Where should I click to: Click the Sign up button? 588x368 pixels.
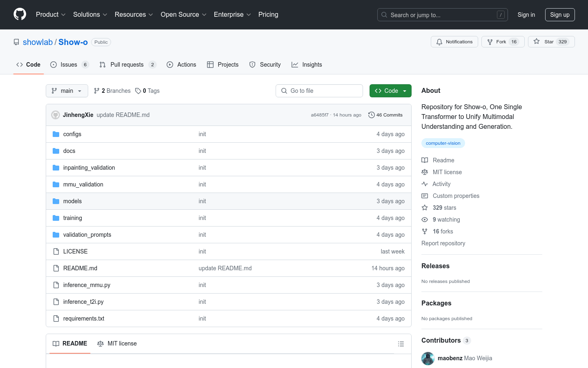560,15
